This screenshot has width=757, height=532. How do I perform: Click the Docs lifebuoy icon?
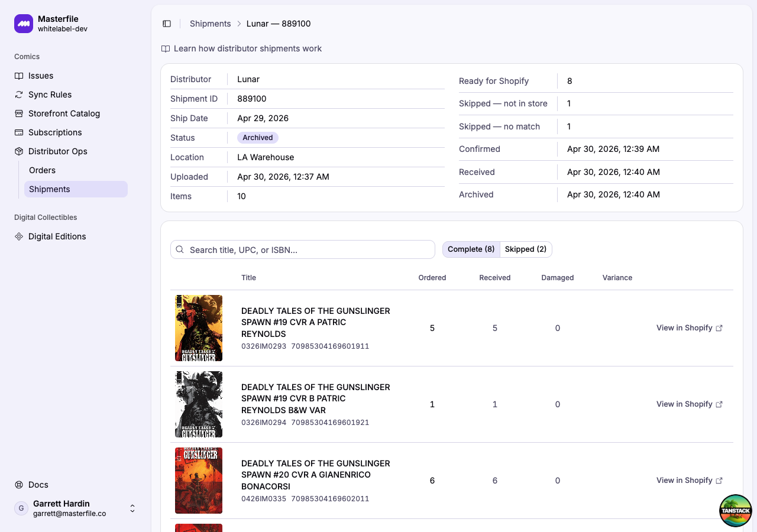[x=19, y=485]
